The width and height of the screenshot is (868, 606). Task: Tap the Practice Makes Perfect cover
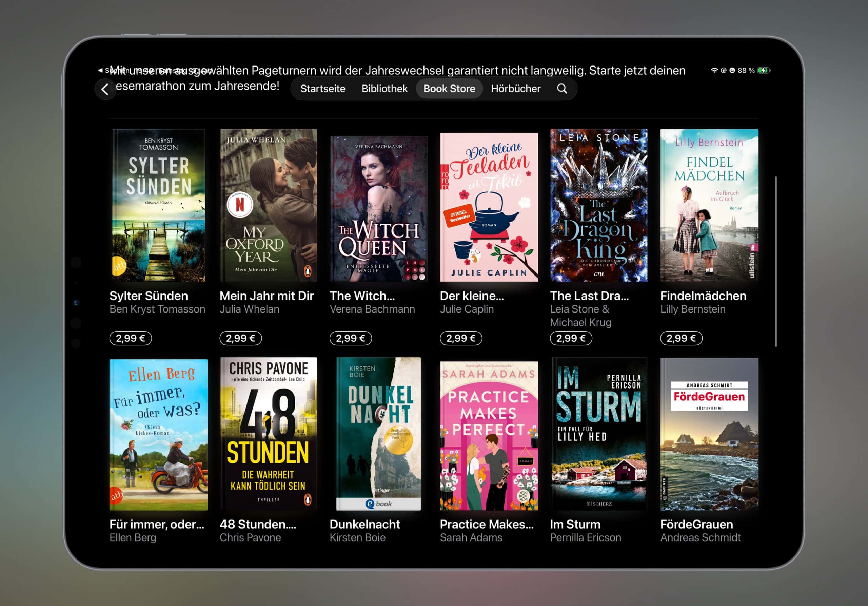[489, 436]
